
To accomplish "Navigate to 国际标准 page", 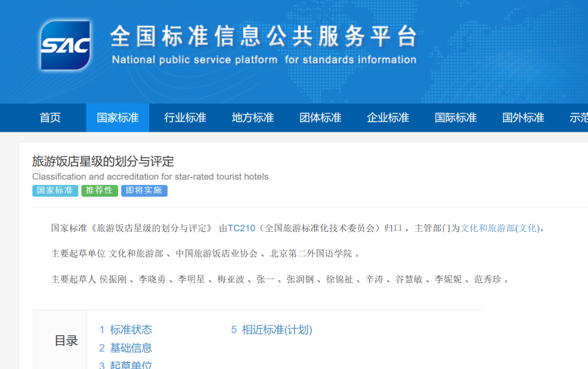I will click(455, 118).
